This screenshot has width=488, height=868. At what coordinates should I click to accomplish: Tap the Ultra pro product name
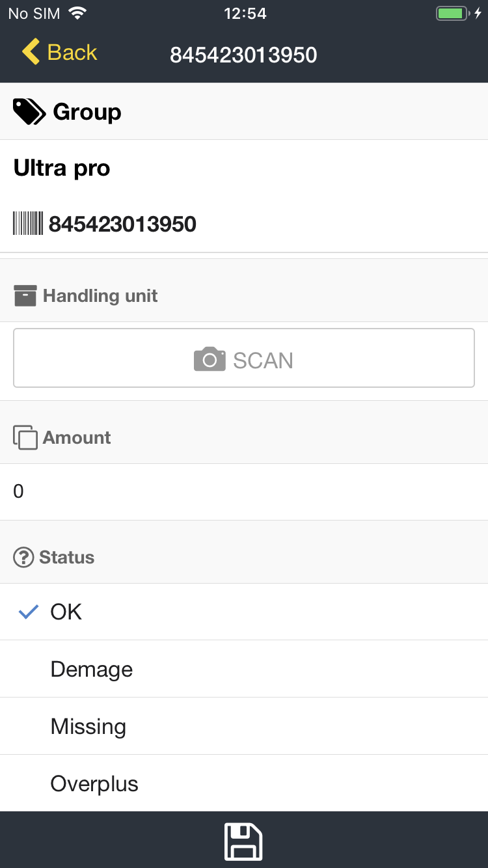coord(62,169)
